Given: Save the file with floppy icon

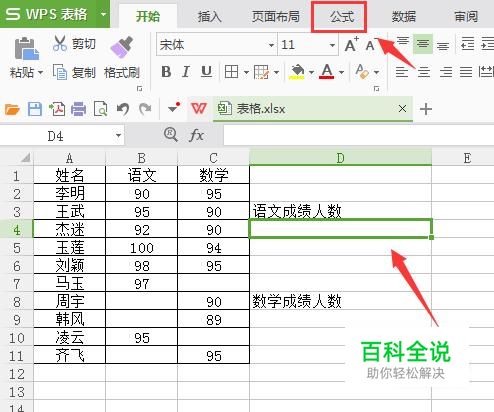Looking at the screenshot, I should click(35, 109).
